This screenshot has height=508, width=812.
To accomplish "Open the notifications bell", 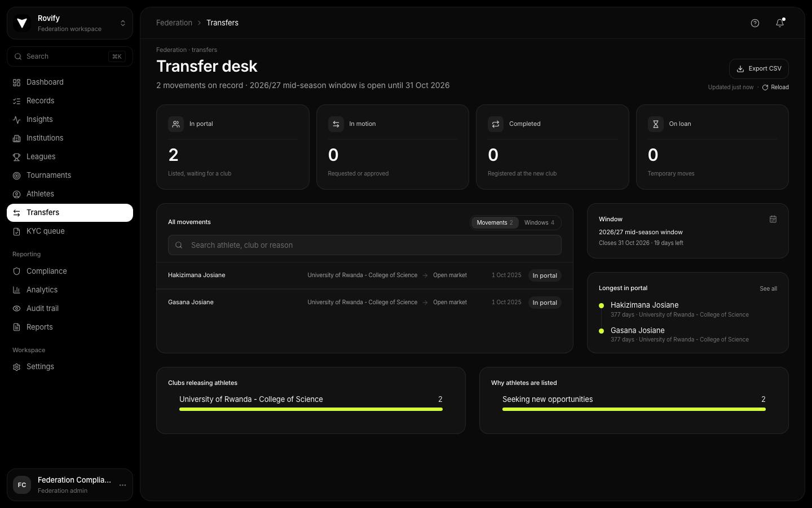I will (780, 23).
